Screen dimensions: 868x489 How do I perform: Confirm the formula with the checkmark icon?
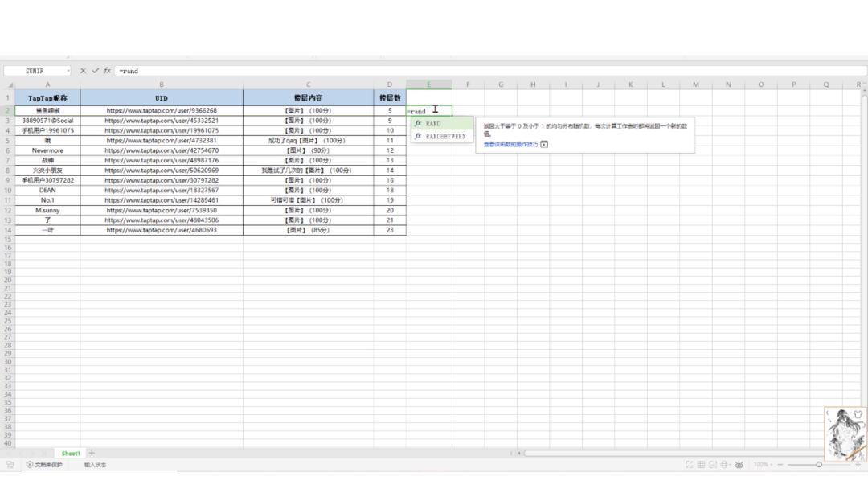point(95,71)
